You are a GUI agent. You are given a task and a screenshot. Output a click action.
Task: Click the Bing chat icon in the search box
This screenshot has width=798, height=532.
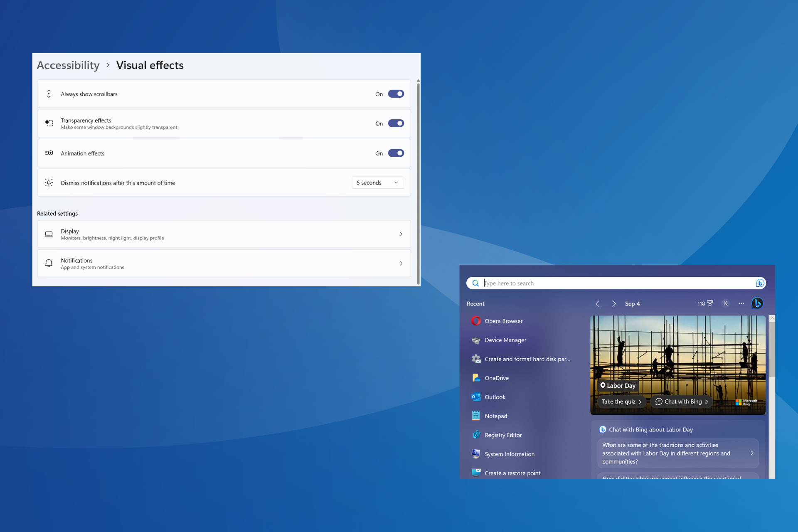point(760,283)
